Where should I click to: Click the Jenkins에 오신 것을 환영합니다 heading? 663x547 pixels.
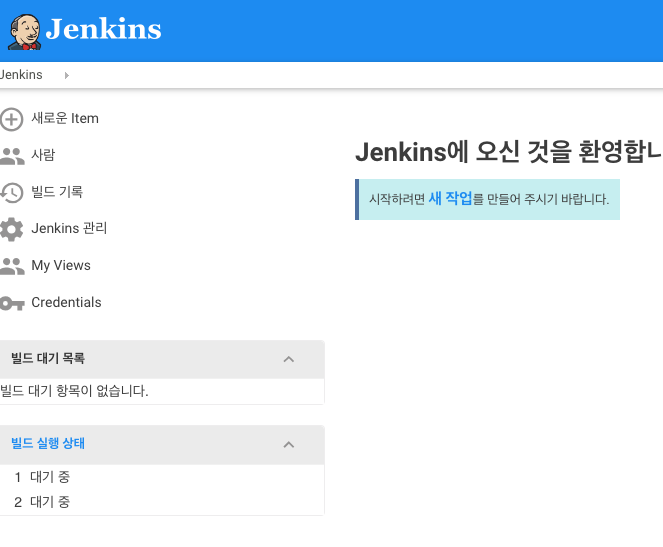509,152
